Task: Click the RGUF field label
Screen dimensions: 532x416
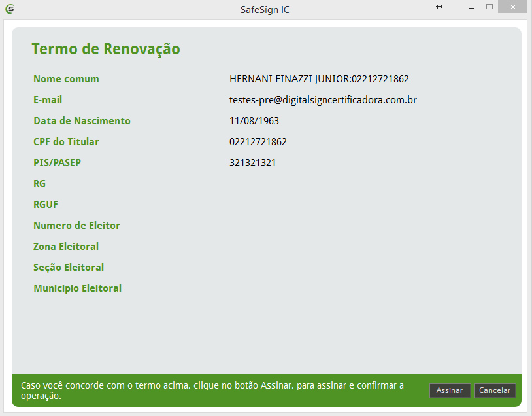Action: (x=46, y=205)
